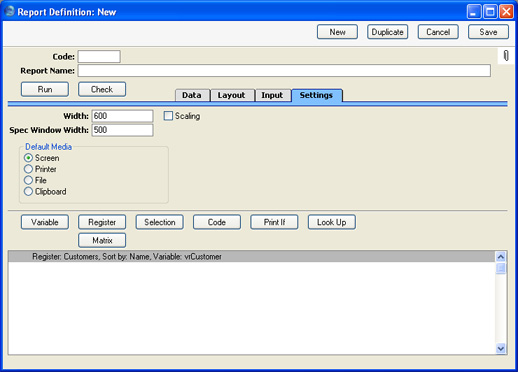Click the Look Up button
Viewport: 518px width, 372px height.
[332, 222]
